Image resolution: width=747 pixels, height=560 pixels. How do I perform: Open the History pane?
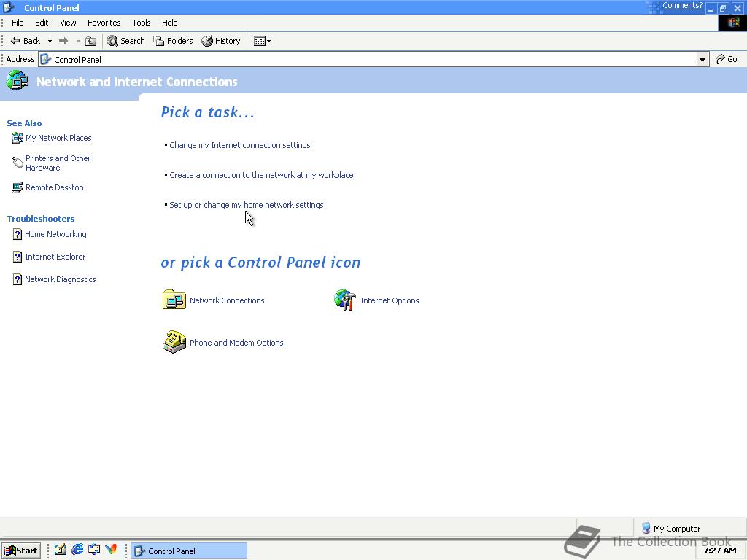tap(221, 41)
